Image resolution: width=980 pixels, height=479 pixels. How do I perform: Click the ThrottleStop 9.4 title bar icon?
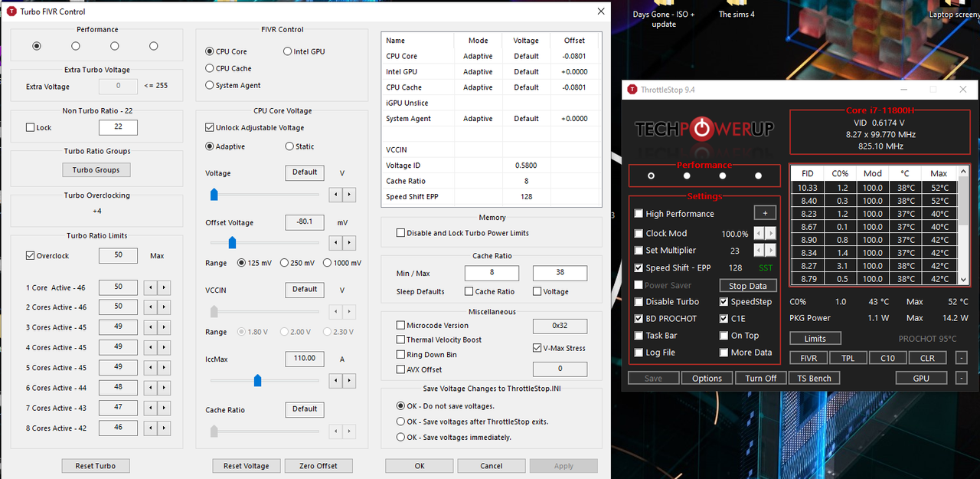click(x=632, y=90)
